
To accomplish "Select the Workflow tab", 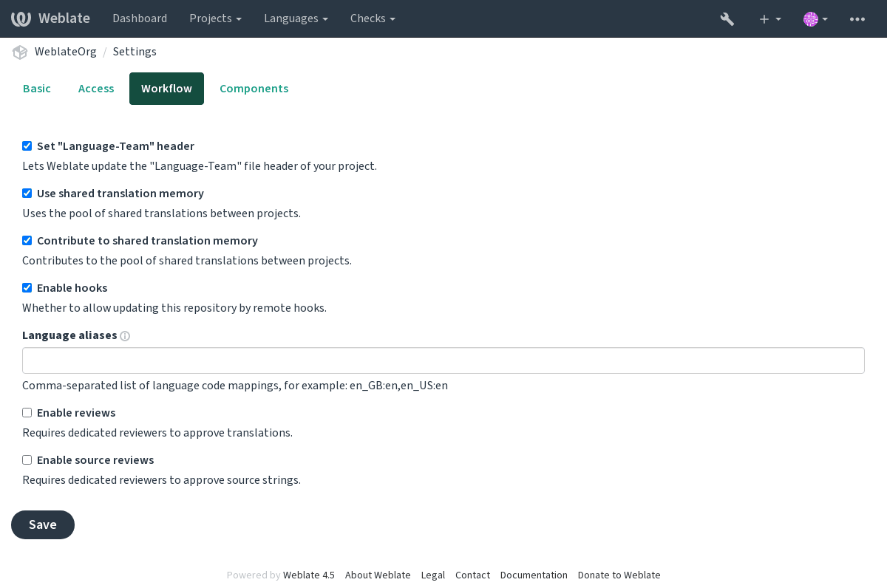I will pos(166,89).
